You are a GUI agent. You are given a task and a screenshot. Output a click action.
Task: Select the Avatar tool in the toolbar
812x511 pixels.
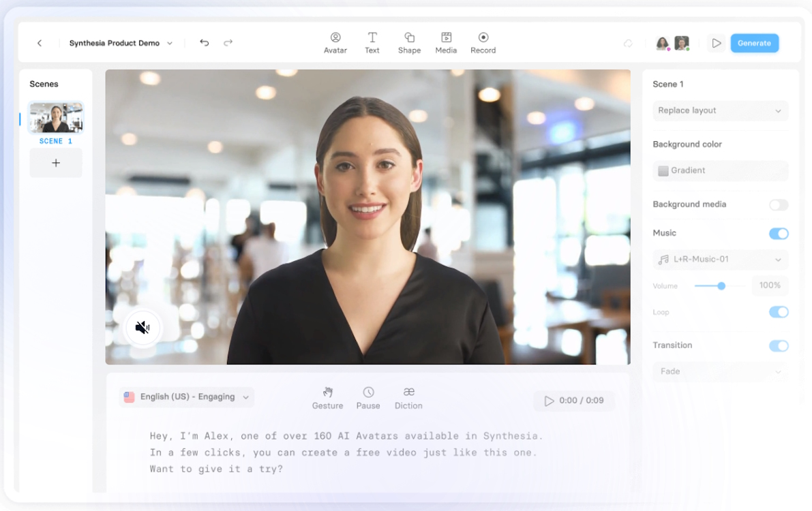(x=335, y=42)
